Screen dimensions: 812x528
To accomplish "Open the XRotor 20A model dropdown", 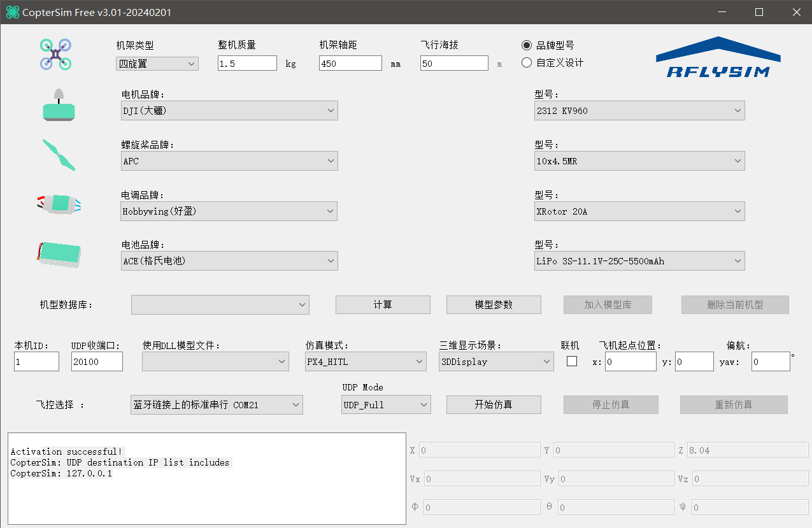I will click(x=639, y=211).
